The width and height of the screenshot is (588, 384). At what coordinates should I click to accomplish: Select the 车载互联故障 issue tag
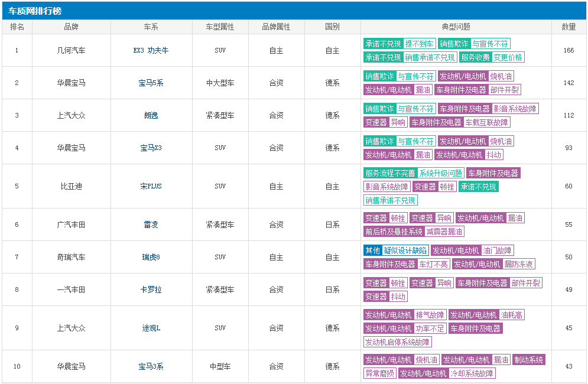tap(486, 122)
